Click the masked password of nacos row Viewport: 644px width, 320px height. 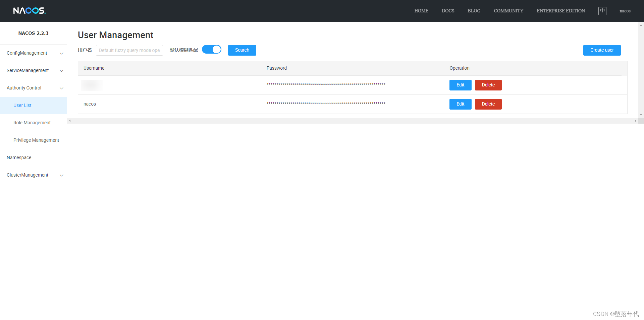coord(326,104)
